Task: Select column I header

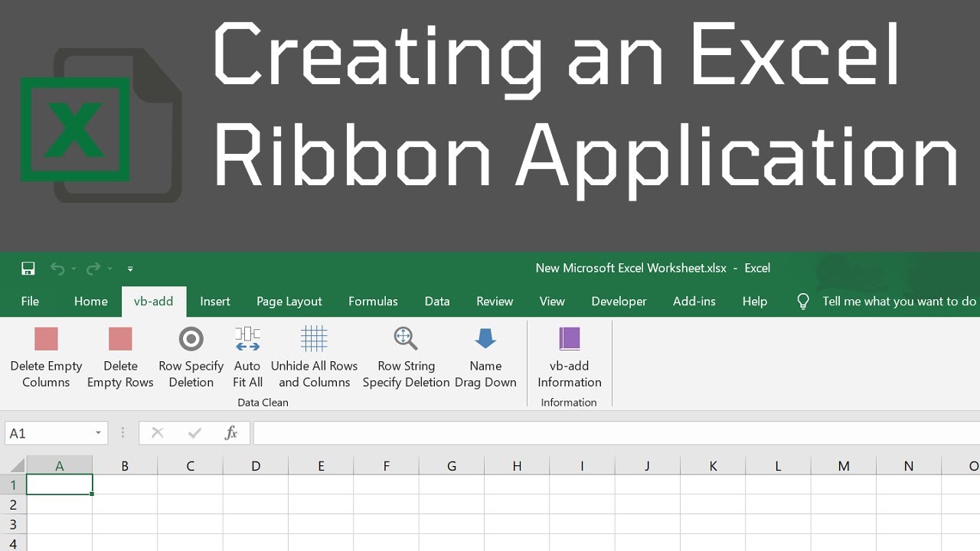Action: (582, 465)
